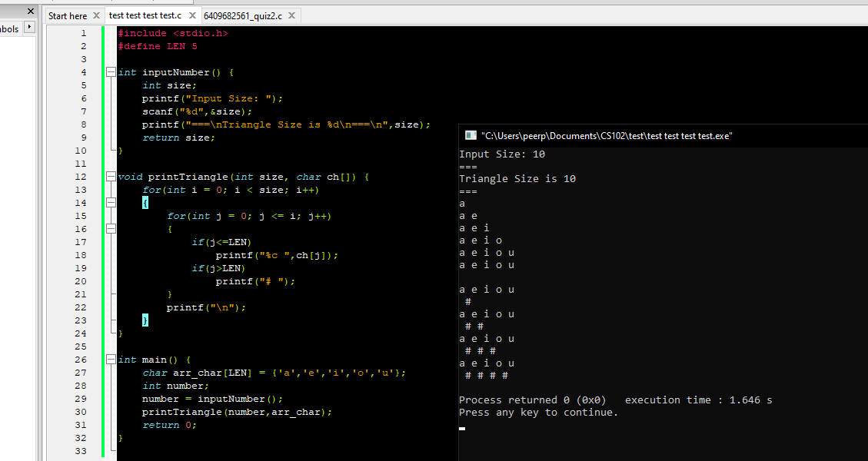
Task: Click the 'for(int i = 0; i < size; i++)' line
Action: click(x=231, y=190)
